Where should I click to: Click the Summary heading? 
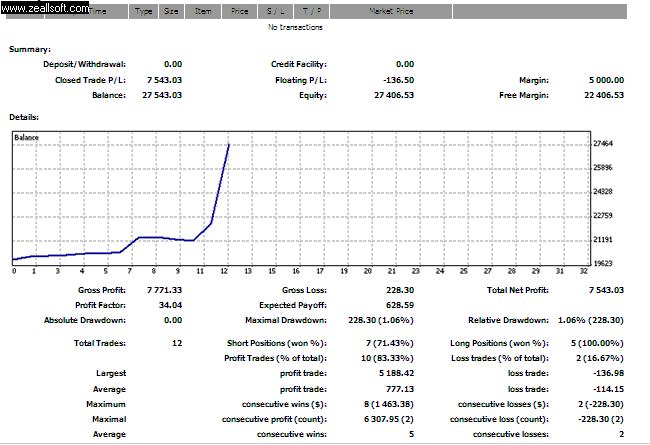coord(30,49)
